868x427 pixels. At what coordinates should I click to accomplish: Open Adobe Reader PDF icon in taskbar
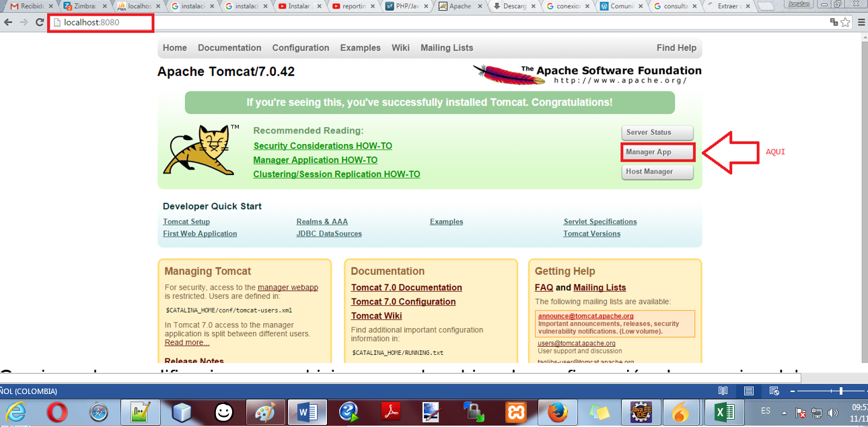point(390,412)
